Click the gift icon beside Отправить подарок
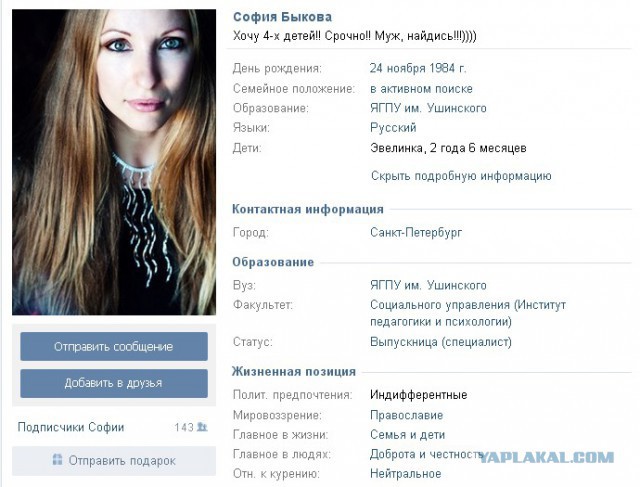 click(x=58, y=460)
